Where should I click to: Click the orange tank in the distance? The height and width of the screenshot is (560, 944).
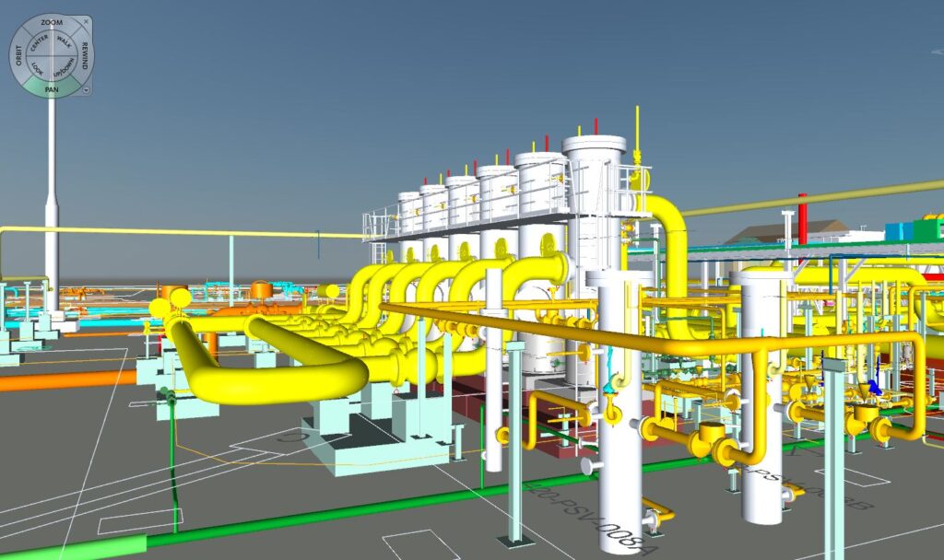point(262,291)
